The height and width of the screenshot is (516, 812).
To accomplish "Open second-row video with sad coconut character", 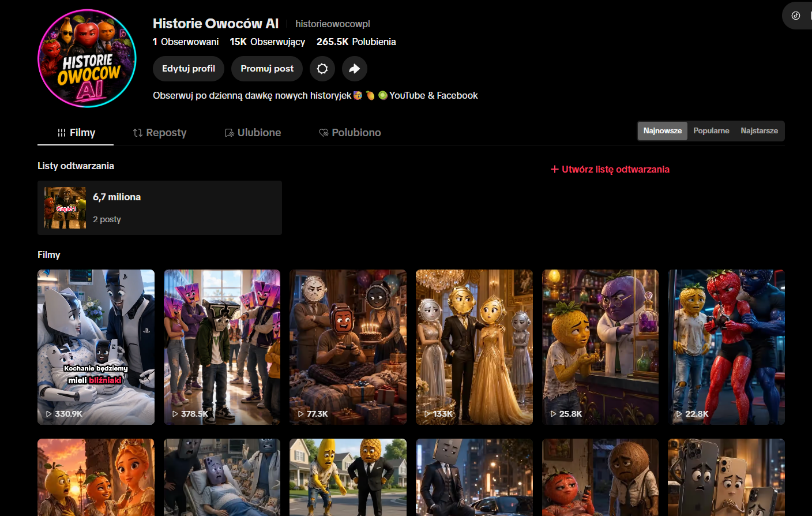I will tap(600, 477).
